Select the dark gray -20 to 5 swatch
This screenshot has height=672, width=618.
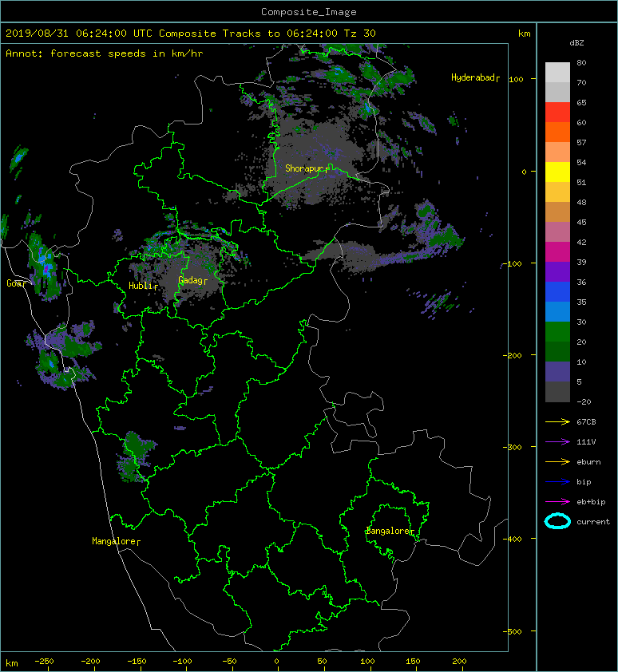pyautogui.click(x=557, y=391)
